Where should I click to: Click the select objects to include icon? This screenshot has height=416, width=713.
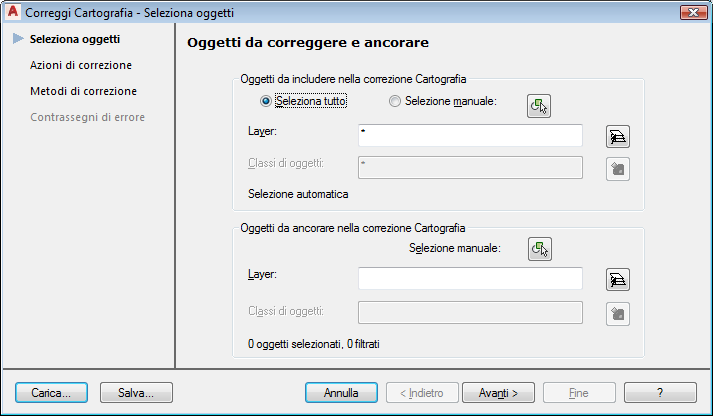[x=539, y=106]
